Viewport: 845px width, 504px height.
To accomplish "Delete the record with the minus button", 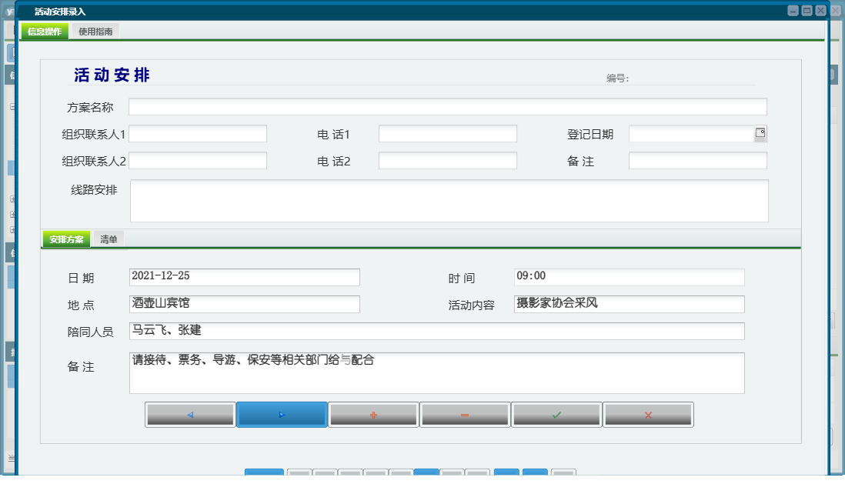I will tap(465, 415).
